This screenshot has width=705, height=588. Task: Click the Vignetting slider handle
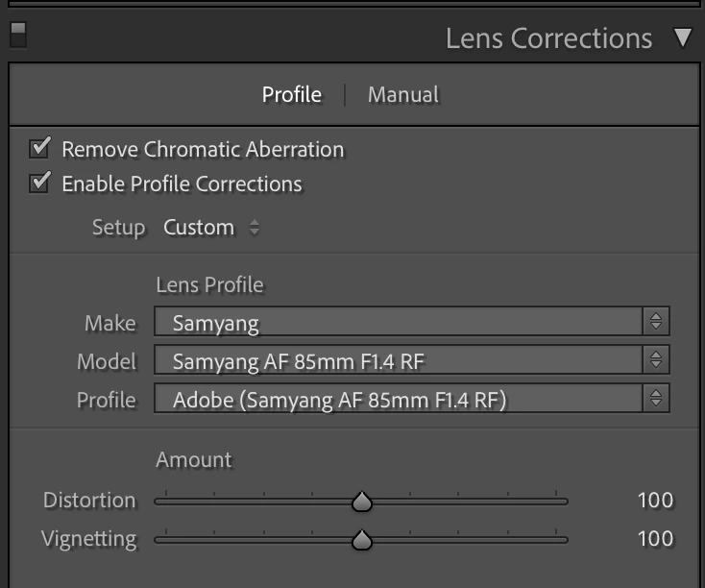362,540
